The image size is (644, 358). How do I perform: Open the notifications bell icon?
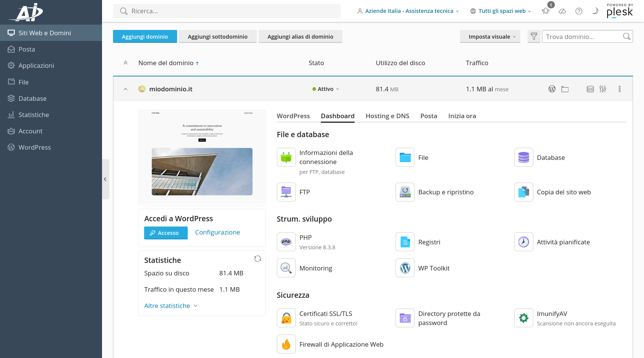click(546, 11)
